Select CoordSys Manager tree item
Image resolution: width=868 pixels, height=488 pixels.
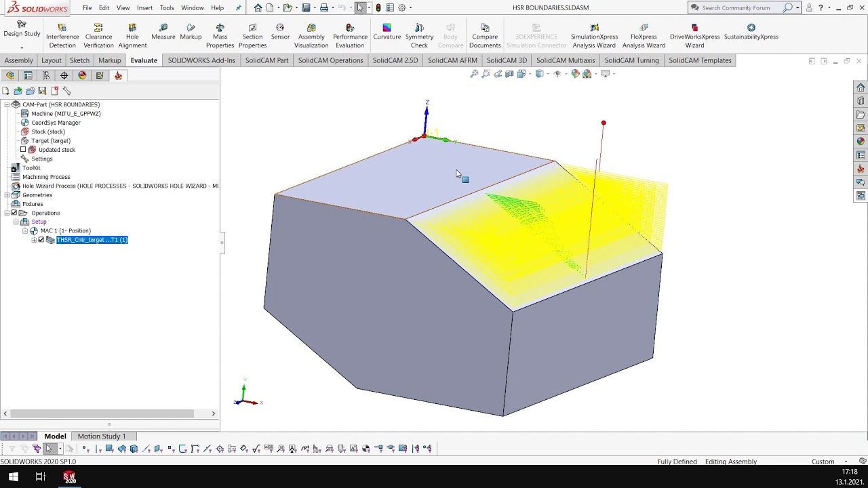[56, 123]
